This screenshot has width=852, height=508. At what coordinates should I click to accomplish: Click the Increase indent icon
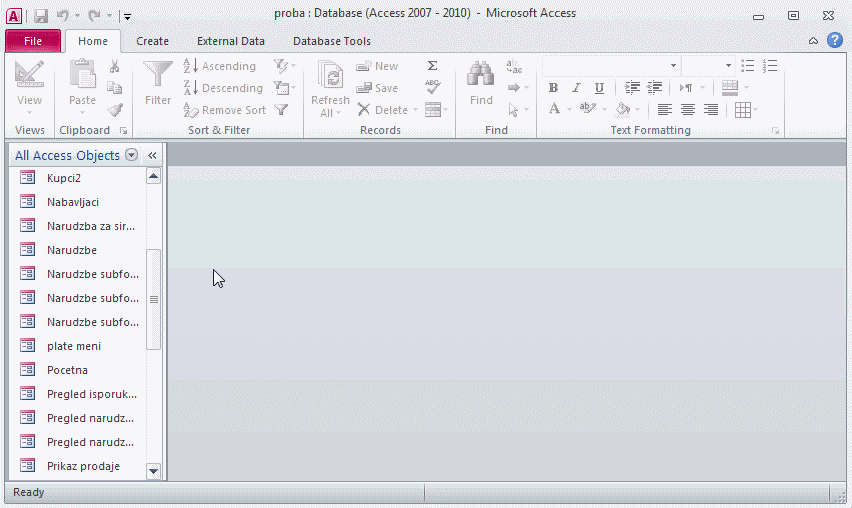tap(632, 88)
